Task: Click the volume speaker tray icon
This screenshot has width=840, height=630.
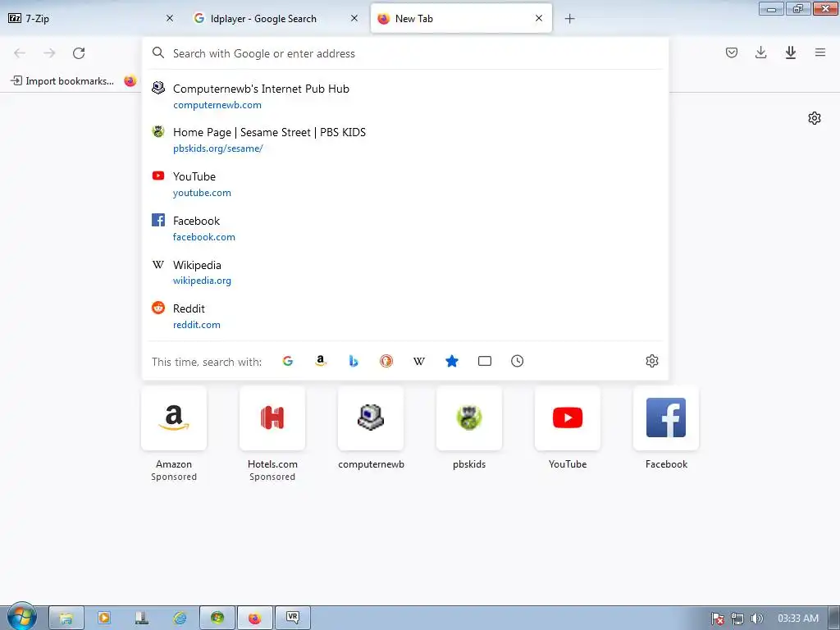Action: point(756,619)
